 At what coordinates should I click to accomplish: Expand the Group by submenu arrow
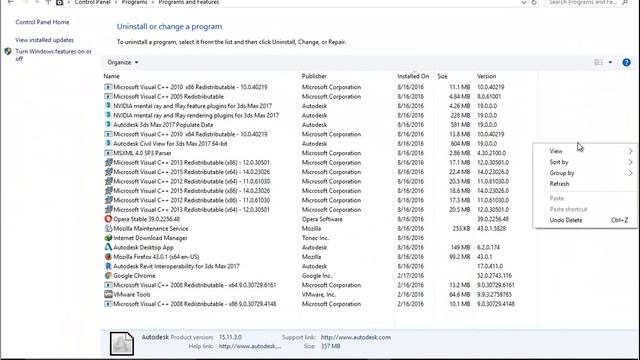[630, 173]
